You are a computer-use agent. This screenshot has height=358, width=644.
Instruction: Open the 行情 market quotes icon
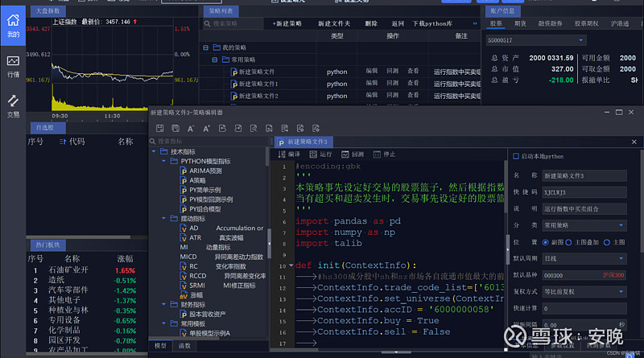pos(13,65)
